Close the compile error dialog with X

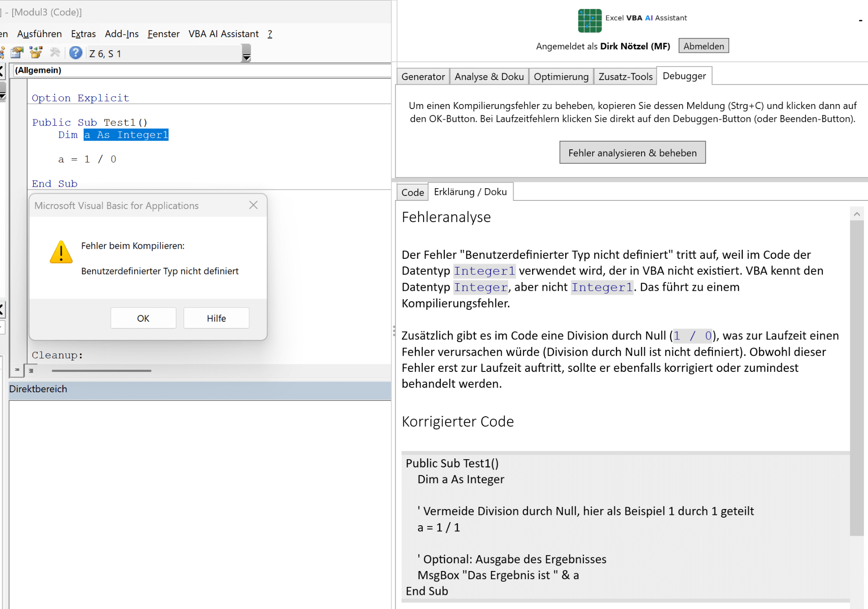pyautogui.click(x=253, y=205)
